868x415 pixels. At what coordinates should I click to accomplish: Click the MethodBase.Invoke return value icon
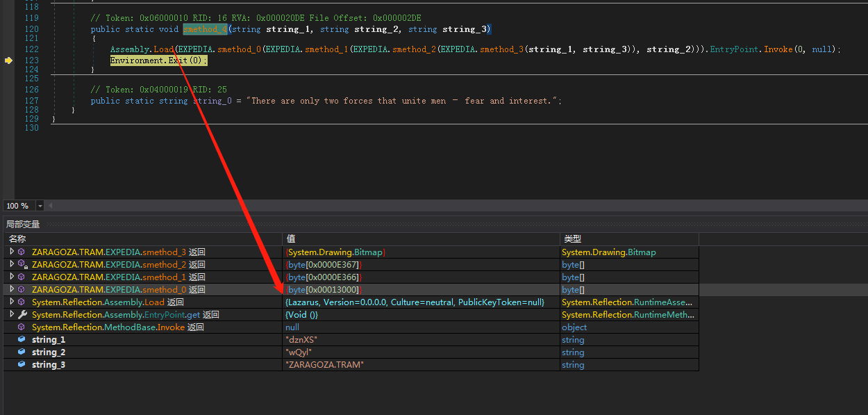tap(22, 327)
